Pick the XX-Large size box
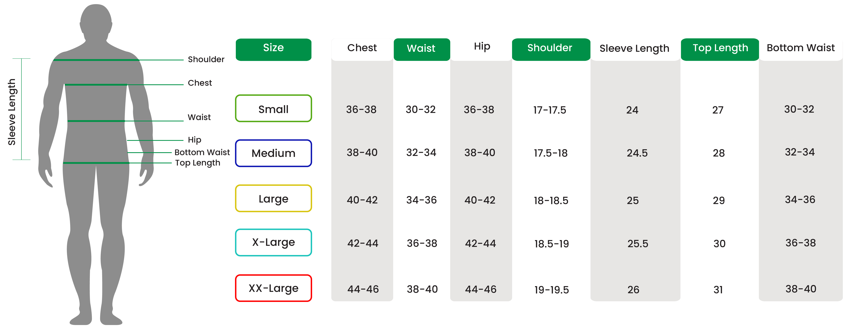The height and width of the screenshot is (329, 868). pos(273,288)
